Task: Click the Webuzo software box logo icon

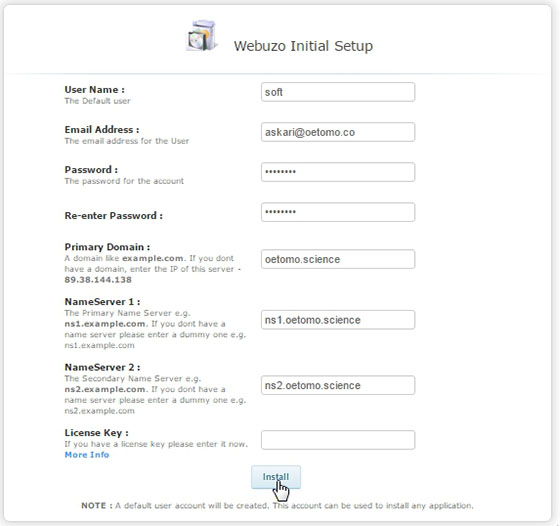Action: point(202,36)
